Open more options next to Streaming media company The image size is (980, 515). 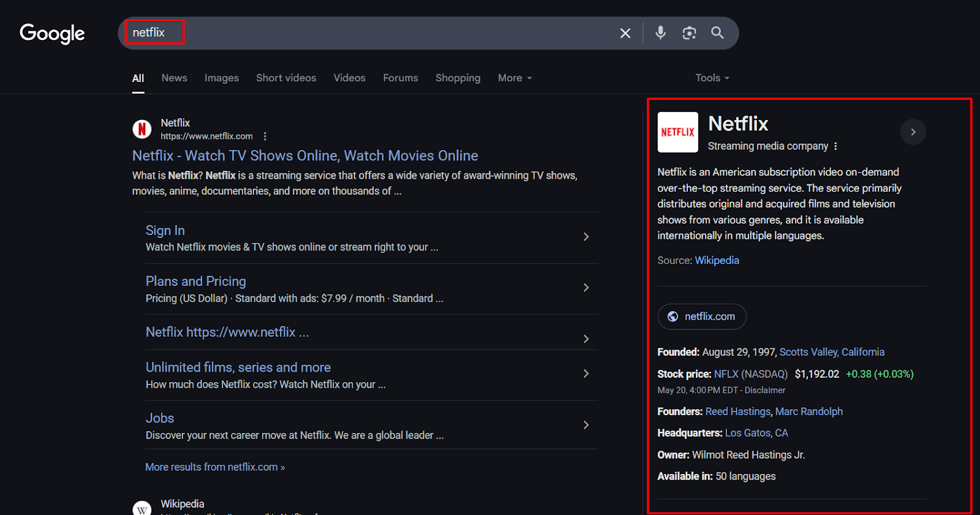point(835,146)
